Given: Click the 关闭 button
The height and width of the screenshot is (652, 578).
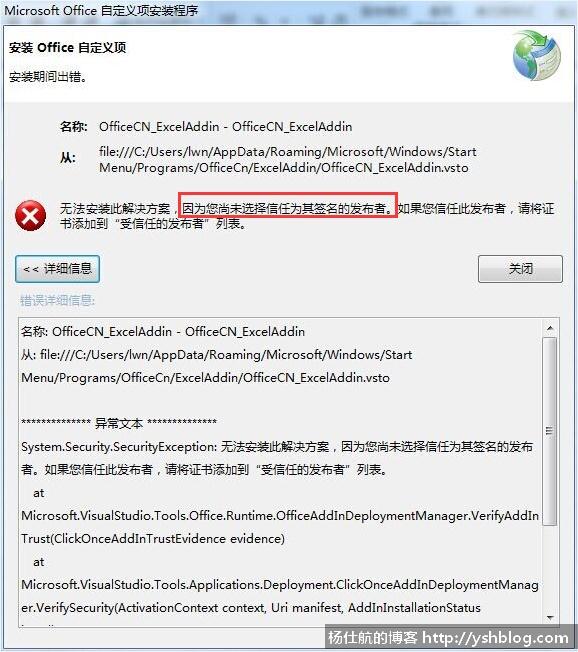Looking at the screenshot, I should [520, 269].
